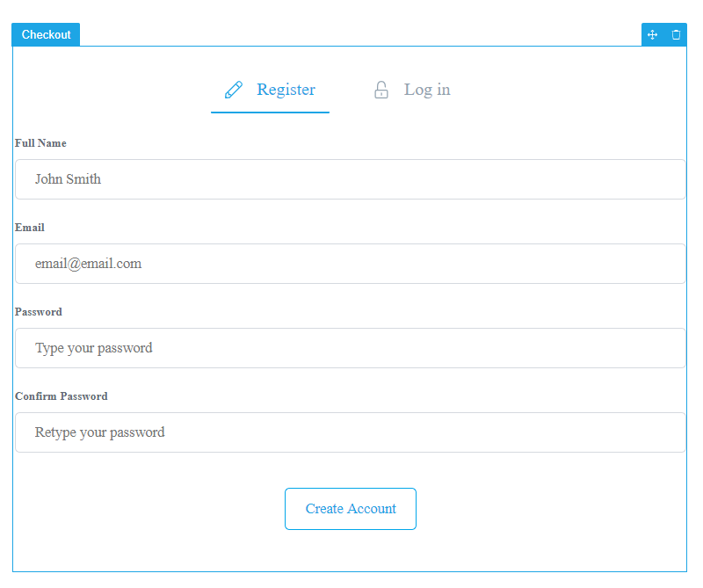The image size is (703, 588).
Task: Select the Checkout block label
Action: pos(46,34)
